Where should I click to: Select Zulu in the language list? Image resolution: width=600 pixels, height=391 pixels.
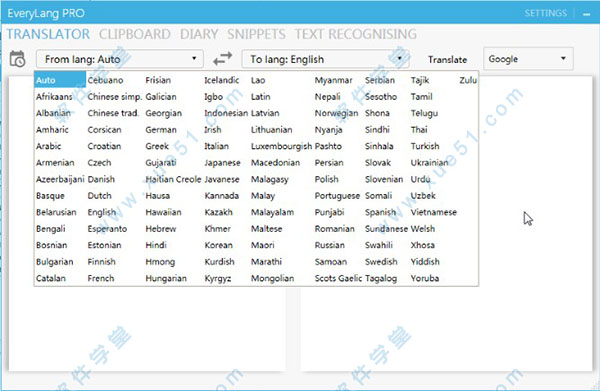coord(468,80)
